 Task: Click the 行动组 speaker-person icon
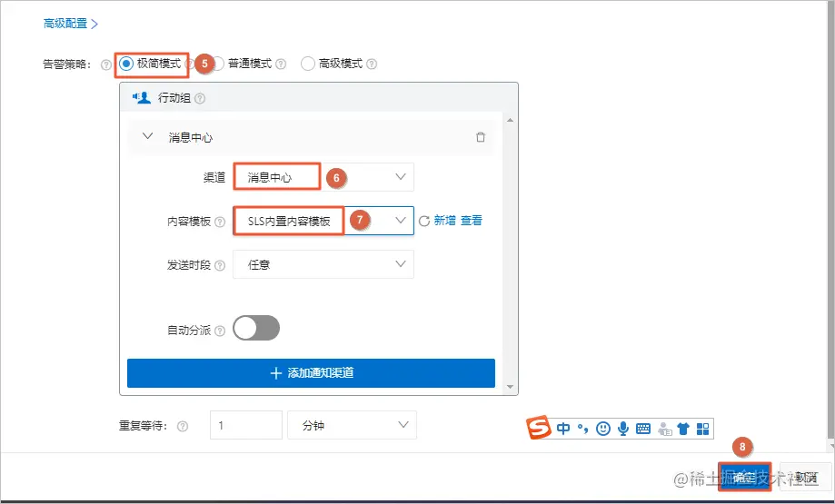(142, 97)
